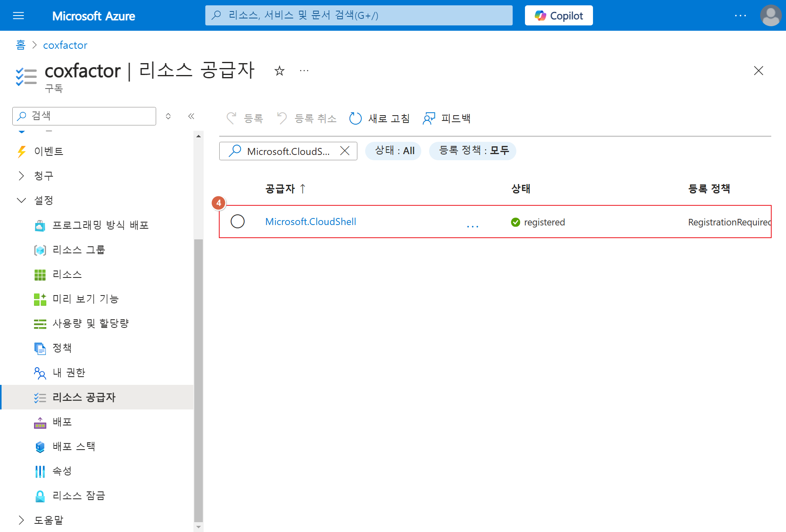The width and height of the screenshot is (786, 532).
Task: Click sidebar scrollbar down arrow
Action: [198, 527]
